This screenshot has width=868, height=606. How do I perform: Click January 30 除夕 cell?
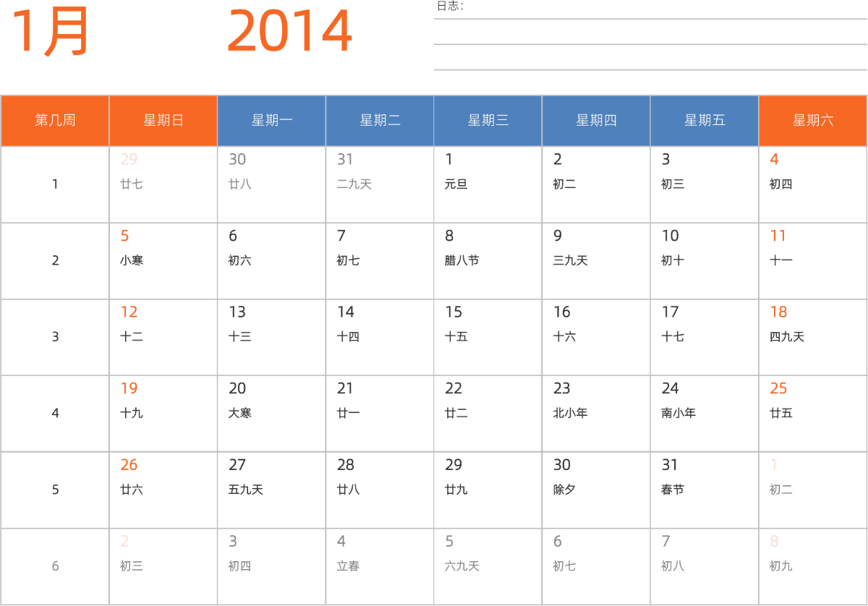coord(596,490)
